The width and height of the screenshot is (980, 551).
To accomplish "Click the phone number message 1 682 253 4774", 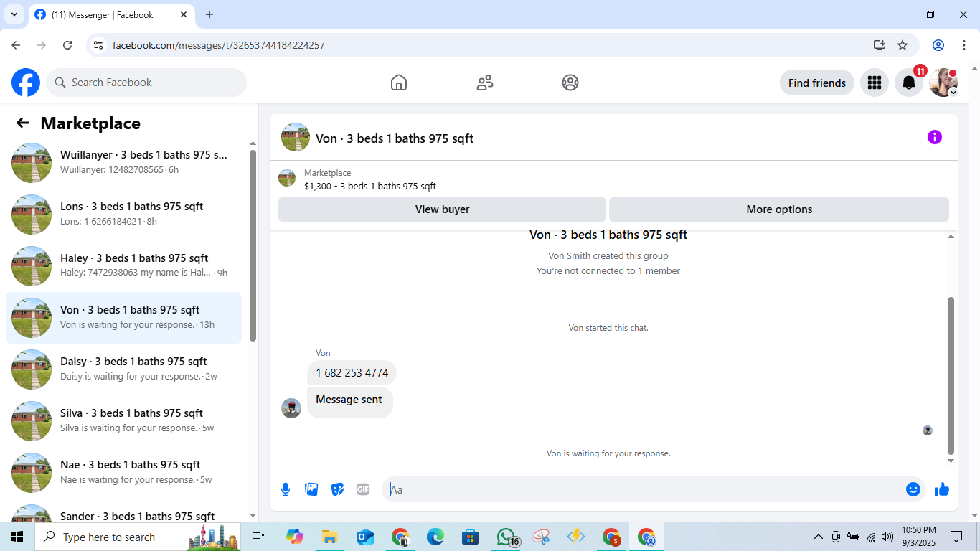I will (352, 373).
